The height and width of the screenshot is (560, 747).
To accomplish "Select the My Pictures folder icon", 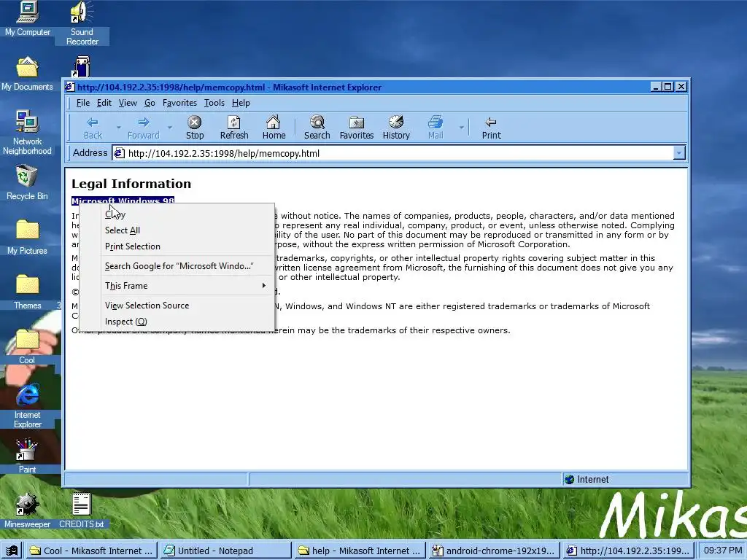I will (x=27, y=237).
